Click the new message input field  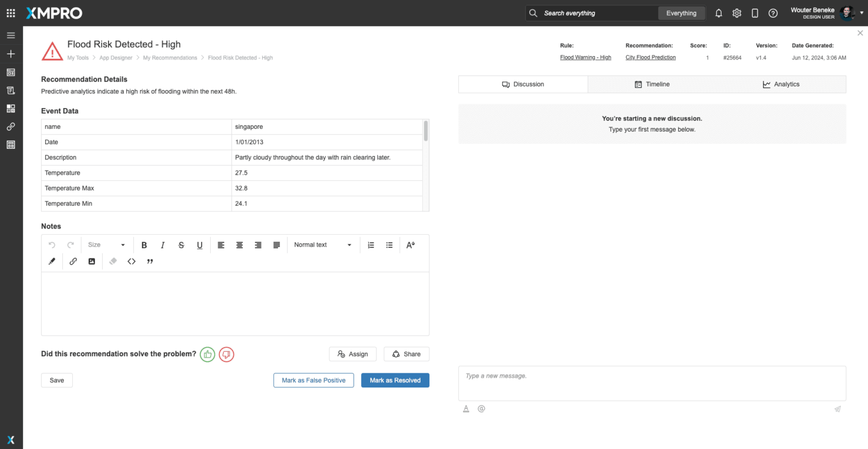[x=652, y=383]
